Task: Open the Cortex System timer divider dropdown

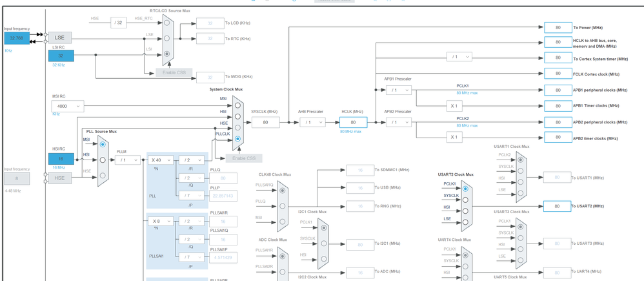Action: (459, 57)
